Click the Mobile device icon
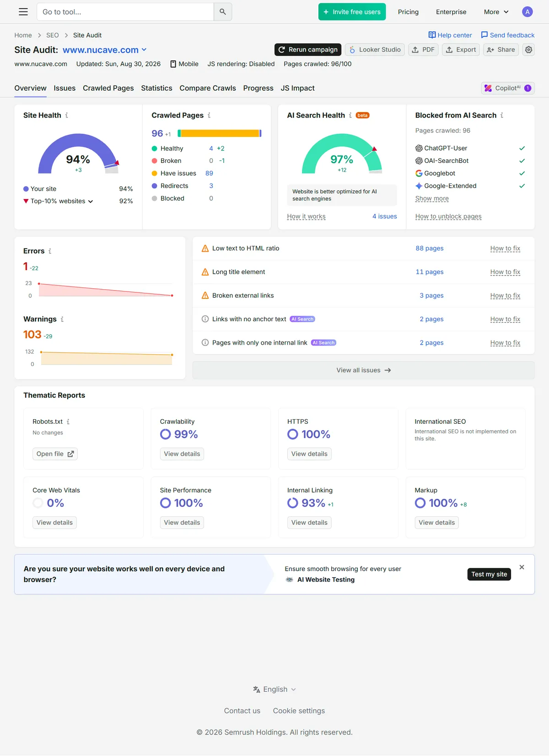The image size is (549, 756). (173, 64)
